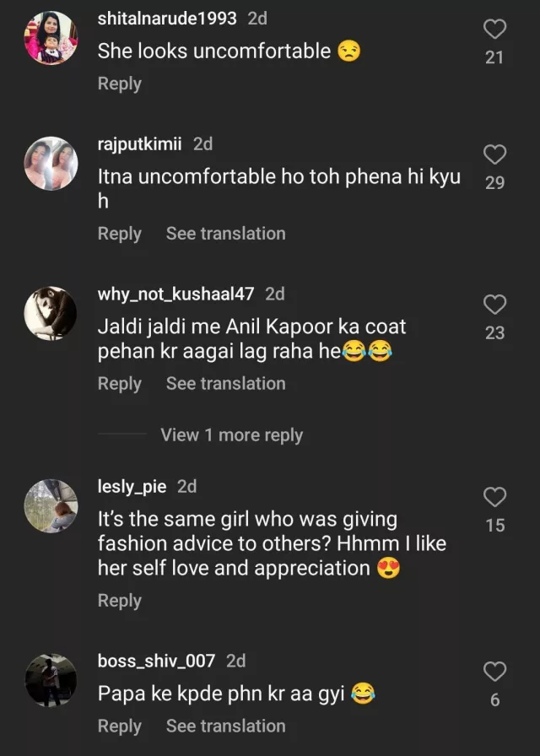
Task: Tap heart icon on rajputkimii's comment
Action: click(x=494, y=154)
